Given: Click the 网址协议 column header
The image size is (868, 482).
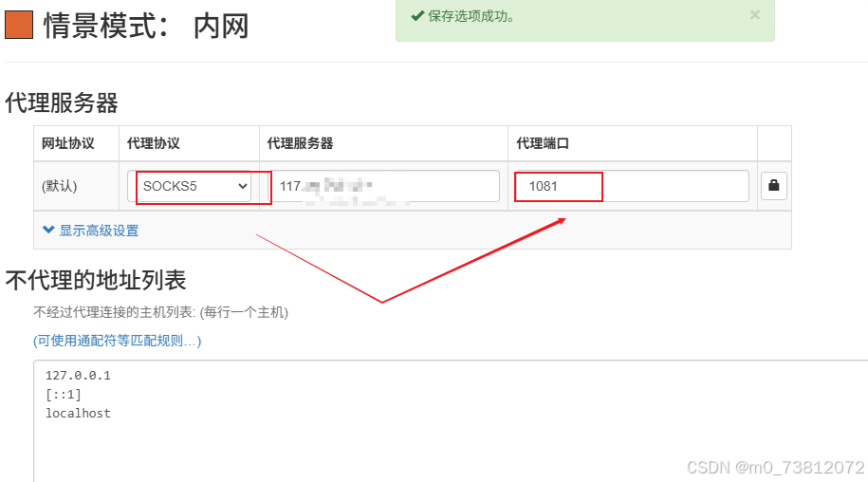Looking at the screenshot, I should click(x=68, y=143).
